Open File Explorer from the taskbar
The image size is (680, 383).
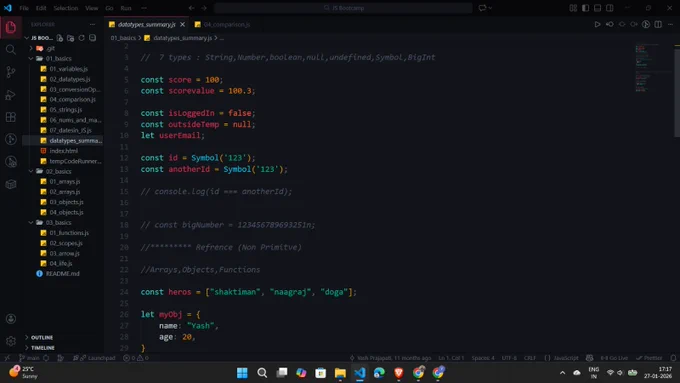(x=340, y=373)
